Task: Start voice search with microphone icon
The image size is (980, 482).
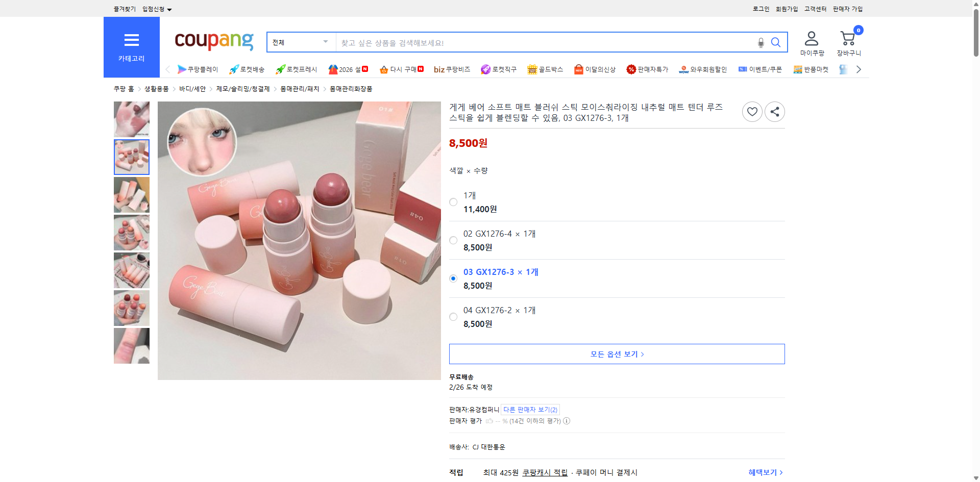Action: click(x=761, y=43)
